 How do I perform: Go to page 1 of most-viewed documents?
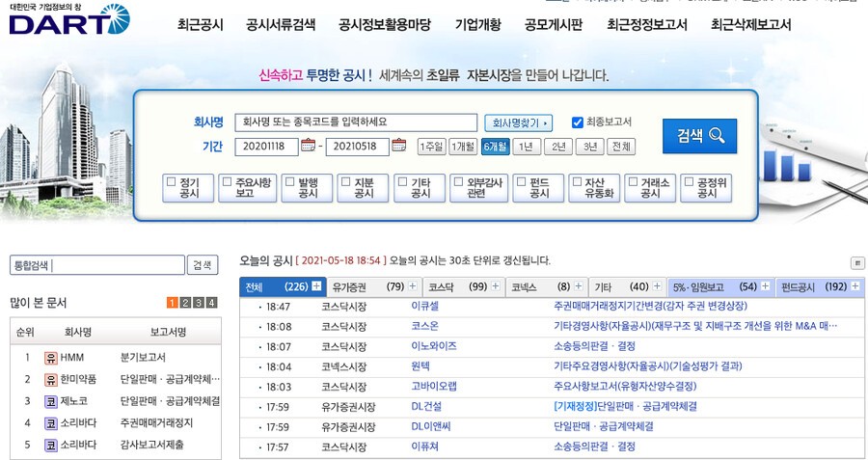pos(173,302)
